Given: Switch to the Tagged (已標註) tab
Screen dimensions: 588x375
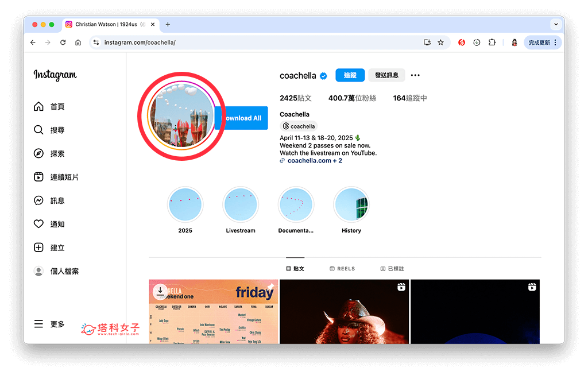Looking at the screenshot, I should click(x=392, y=269).
